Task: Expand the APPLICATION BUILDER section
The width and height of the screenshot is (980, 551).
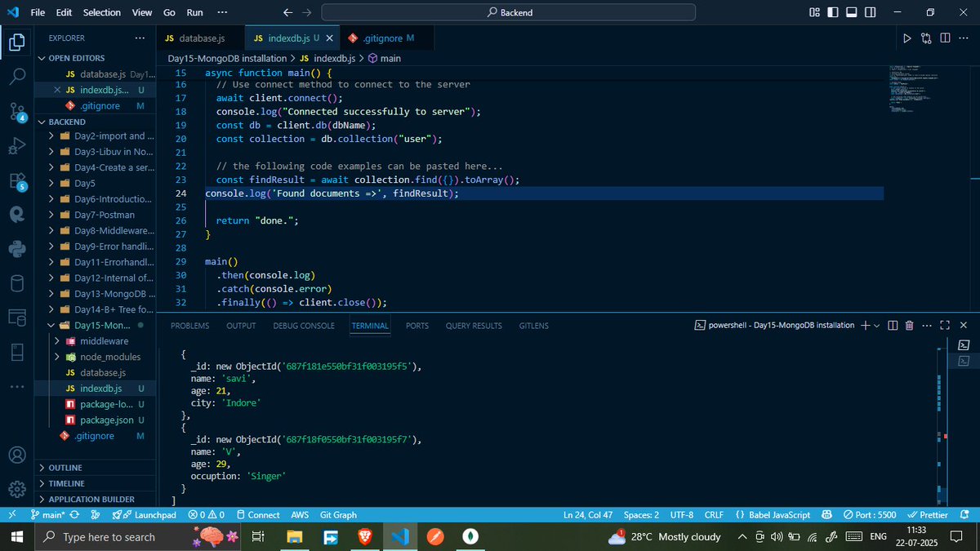Action: click(x=91, y=499)
